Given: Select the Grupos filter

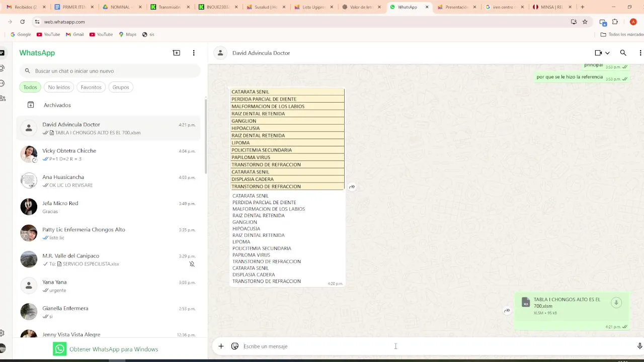Looking at the screenshot, I should click(x=121, y=87).
